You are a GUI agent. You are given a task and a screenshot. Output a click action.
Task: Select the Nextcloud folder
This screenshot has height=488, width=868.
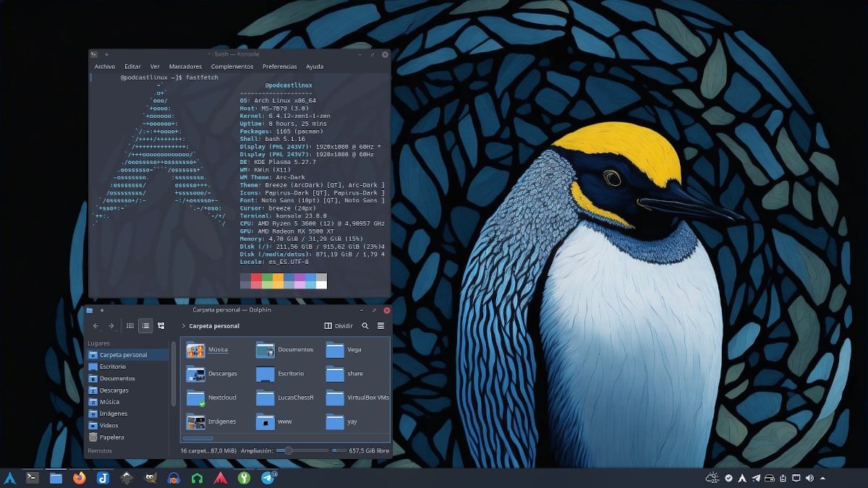(211, 398)
